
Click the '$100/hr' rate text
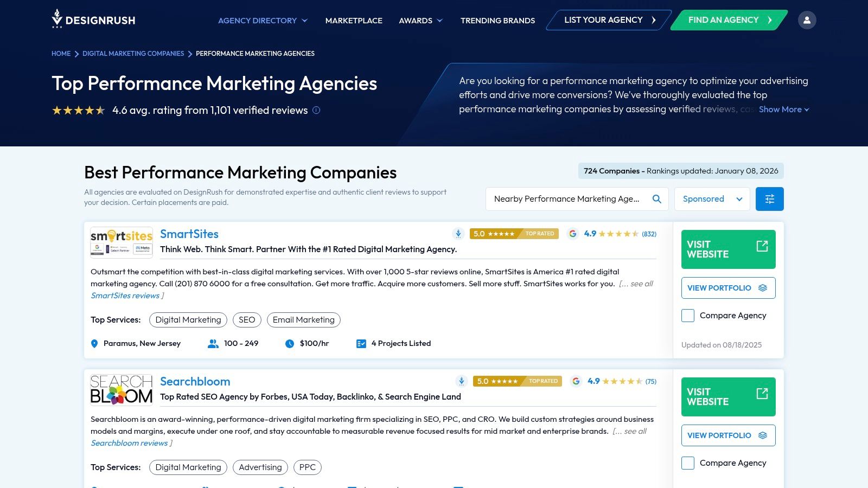(314, 344)
